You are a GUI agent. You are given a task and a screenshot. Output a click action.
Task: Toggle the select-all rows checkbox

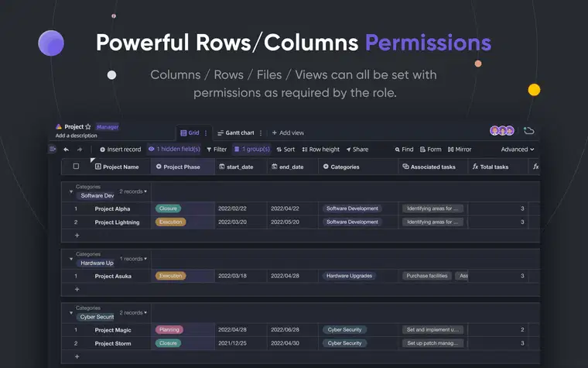76,166
